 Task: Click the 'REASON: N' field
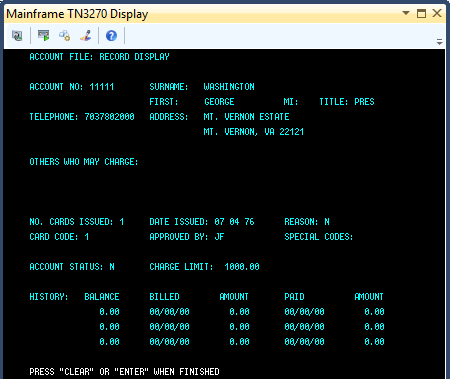(x=307, y=222)
